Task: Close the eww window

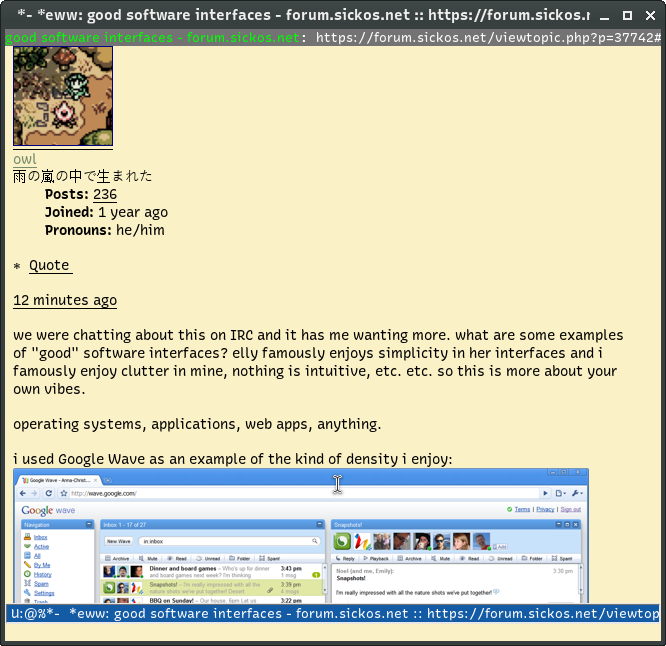Action: (650, 16)
